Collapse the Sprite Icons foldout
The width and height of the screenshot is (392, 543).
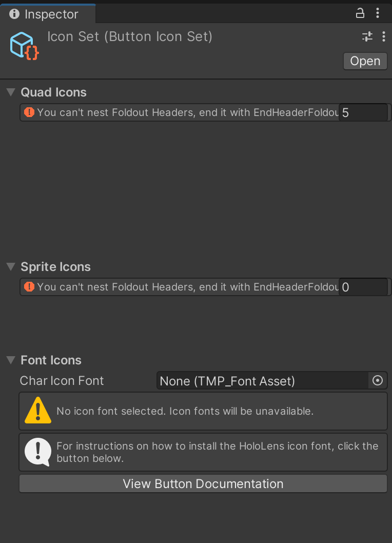pyautogui.click(x=10, y=266)
